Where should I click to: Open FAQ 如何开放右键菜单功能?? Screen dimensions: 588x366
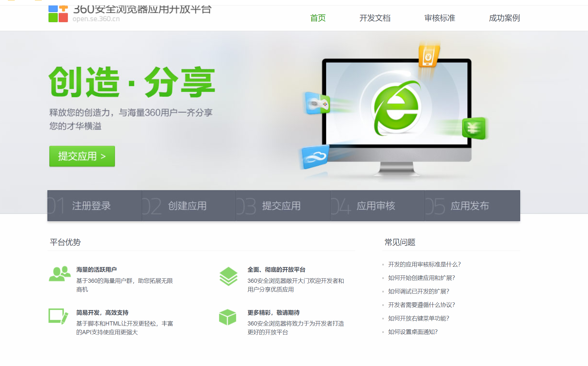pos(418,318)
